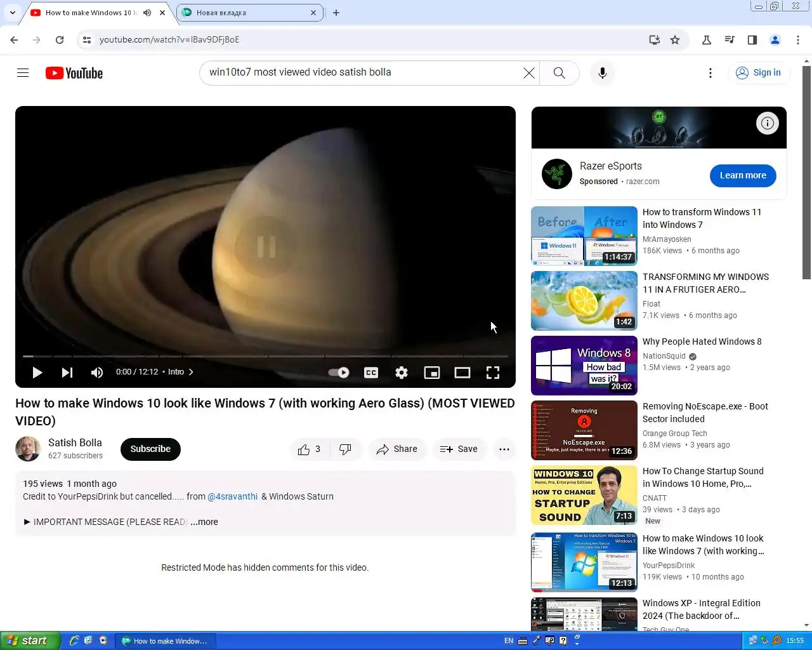
Task: Go back in the browser
Action: point(14,39)
